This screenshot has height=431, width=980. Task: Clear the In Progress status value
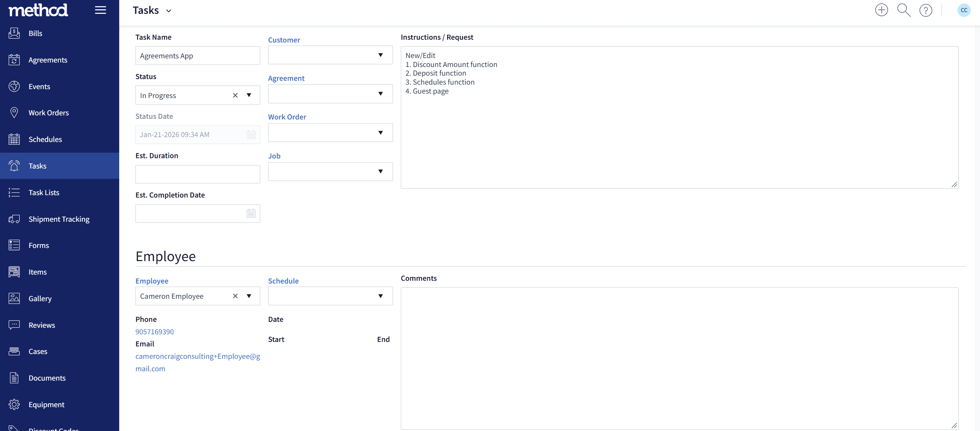click(x=235, y=95)
